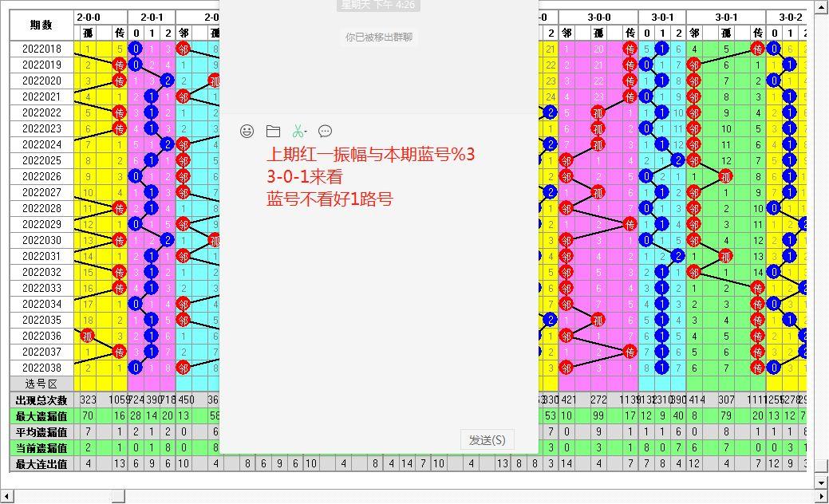The height and width of the screenshot is (504, 829).
Task: Click red 孤 marker in row 2022036
Action: (x=87, y=336)
